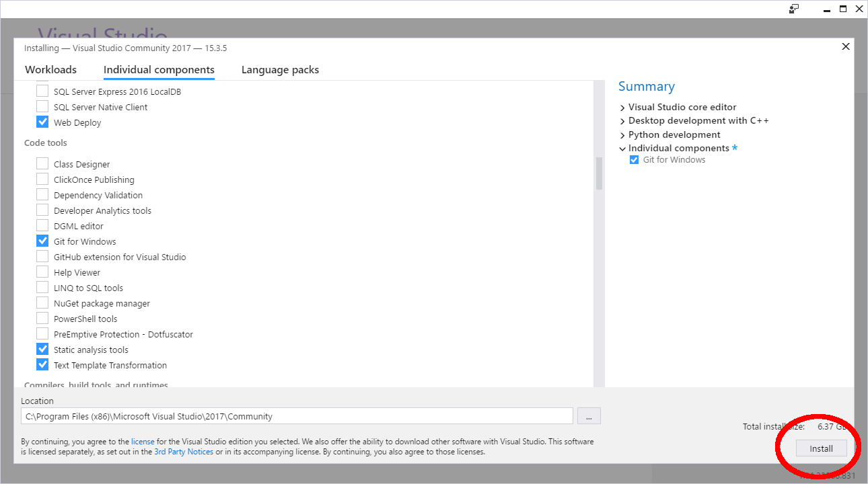Uncheck Static analysis tools
The width and height of the screenshot is (868, 484).
[42, 350]
